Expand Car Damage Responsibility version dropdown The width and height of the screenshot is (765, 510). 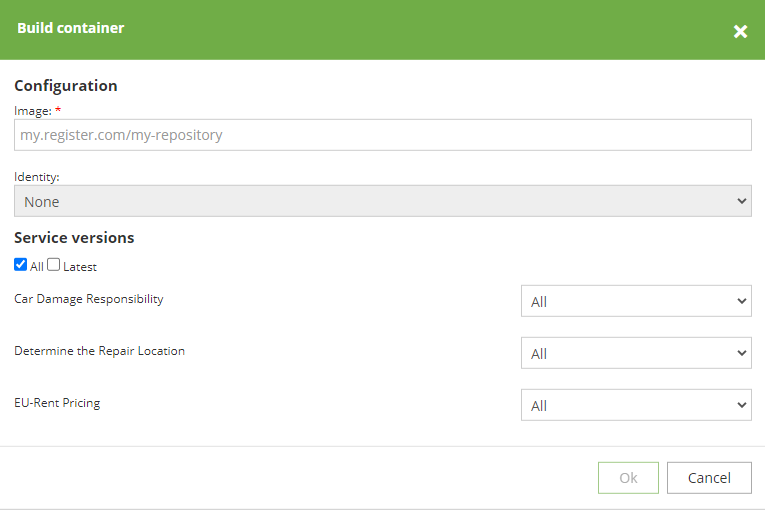tap(636, 301)
